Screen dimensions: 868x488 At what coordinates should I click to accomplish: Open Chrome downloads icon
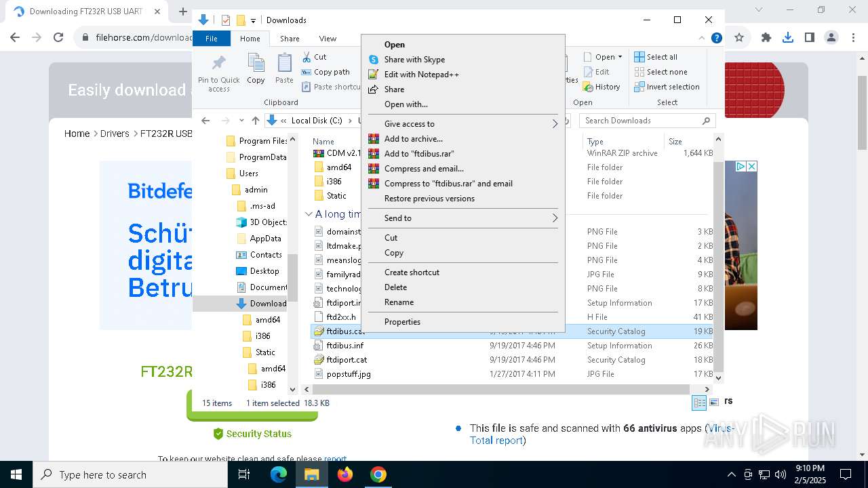pyautogui.click(x=787, y=38)
